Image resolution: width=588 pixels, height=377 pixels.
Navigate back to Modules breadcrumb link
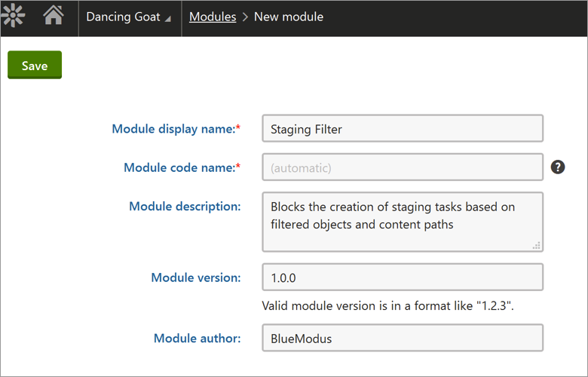pyautogui.click(x=213, y=17)
